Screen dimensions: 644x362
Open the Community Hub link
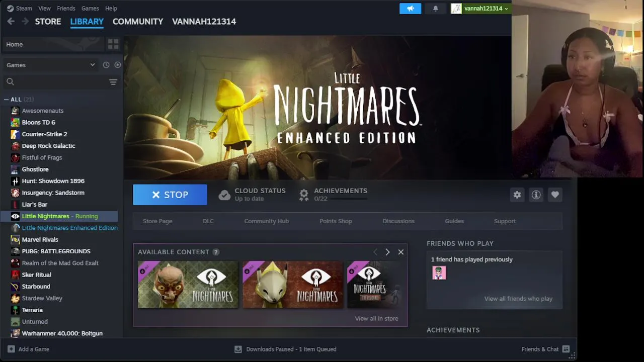(267, 221)
